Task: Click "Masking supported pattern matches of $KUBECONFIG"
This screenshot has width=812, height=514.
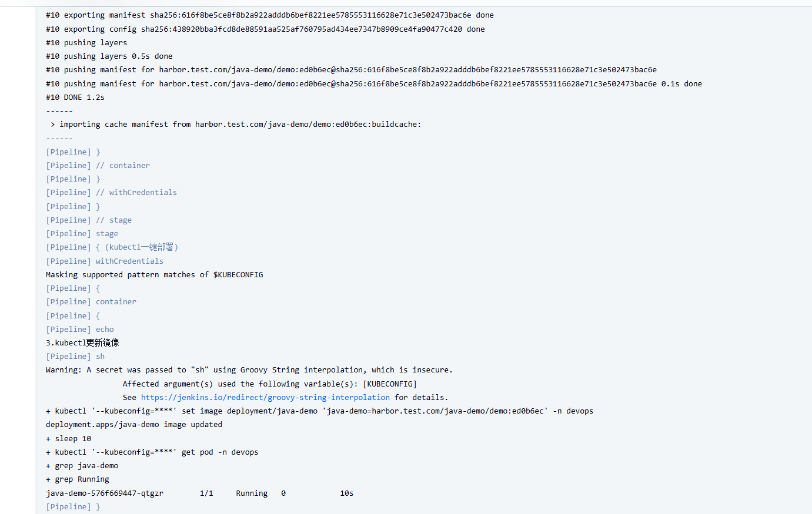Action: (154, 275)
